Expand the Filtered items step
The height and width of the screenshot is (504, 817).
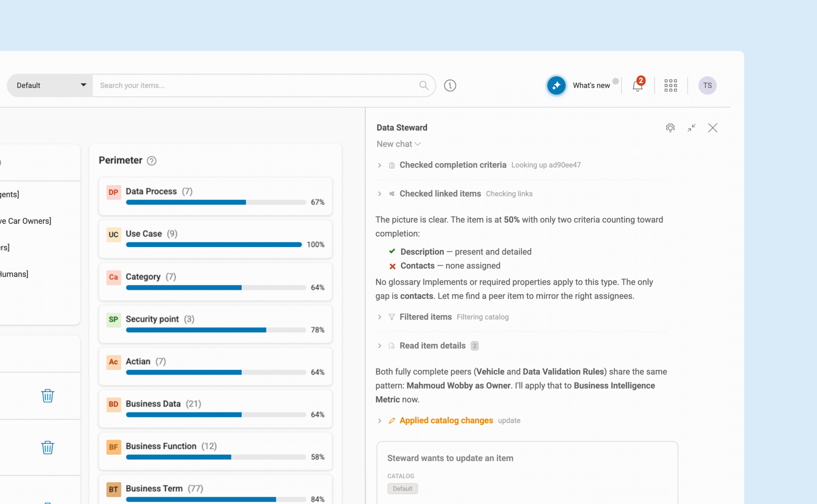coord(379,317)
